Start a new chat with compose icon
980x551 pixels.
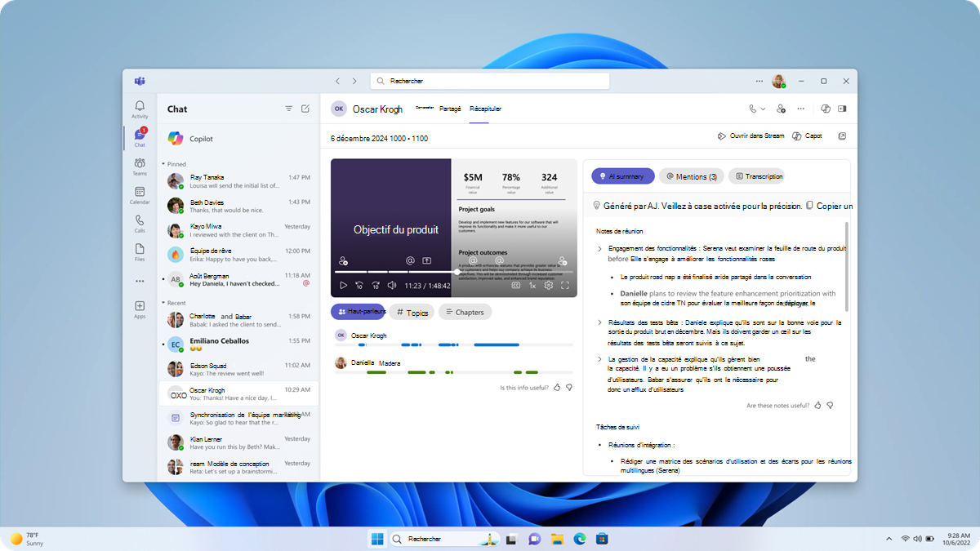(305, 109)
